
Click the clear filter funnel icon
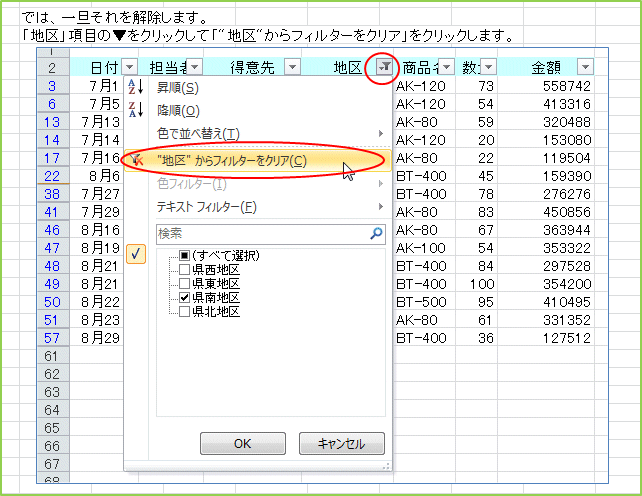[x=136, y=161]
